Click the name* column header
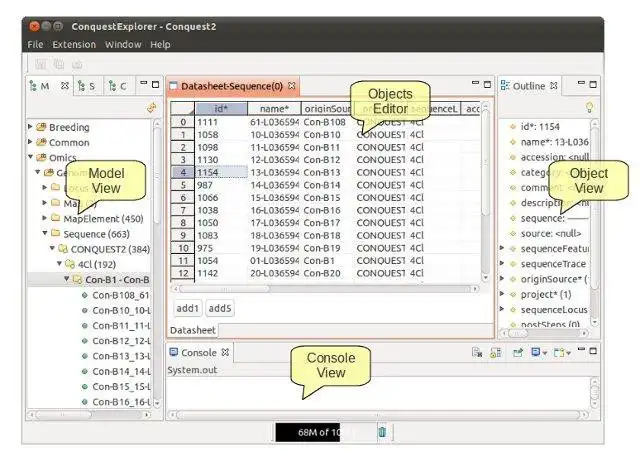 (274, 109)
